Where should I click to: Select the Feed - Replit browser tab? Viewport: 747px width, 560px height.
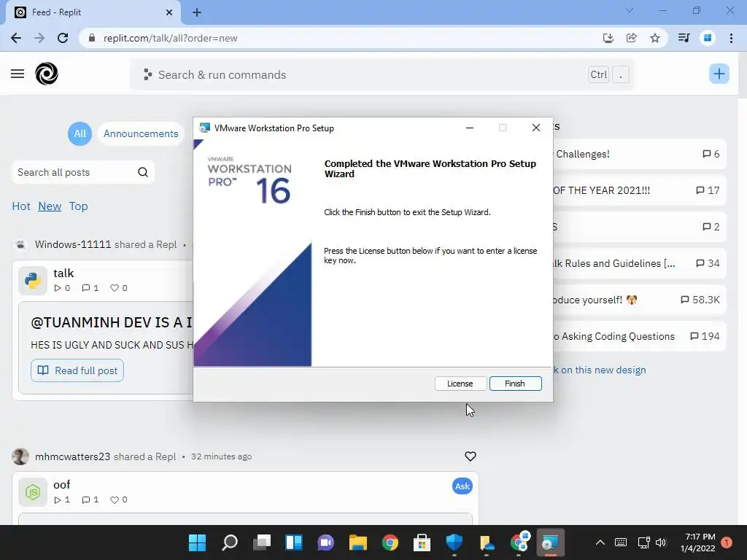93,12
